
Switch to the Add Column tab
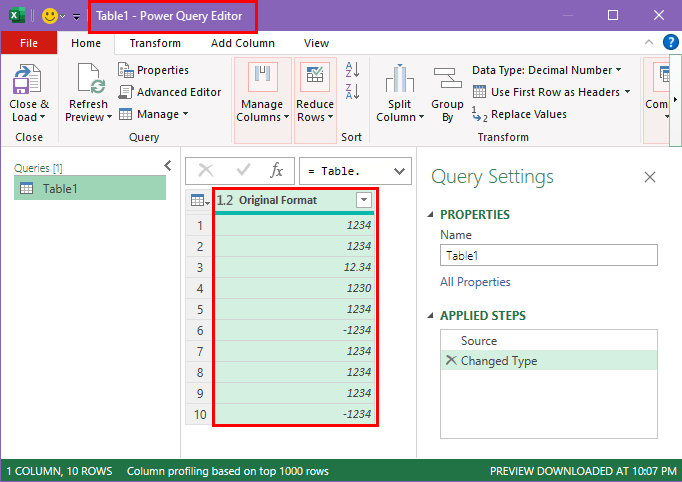(243, 43)
